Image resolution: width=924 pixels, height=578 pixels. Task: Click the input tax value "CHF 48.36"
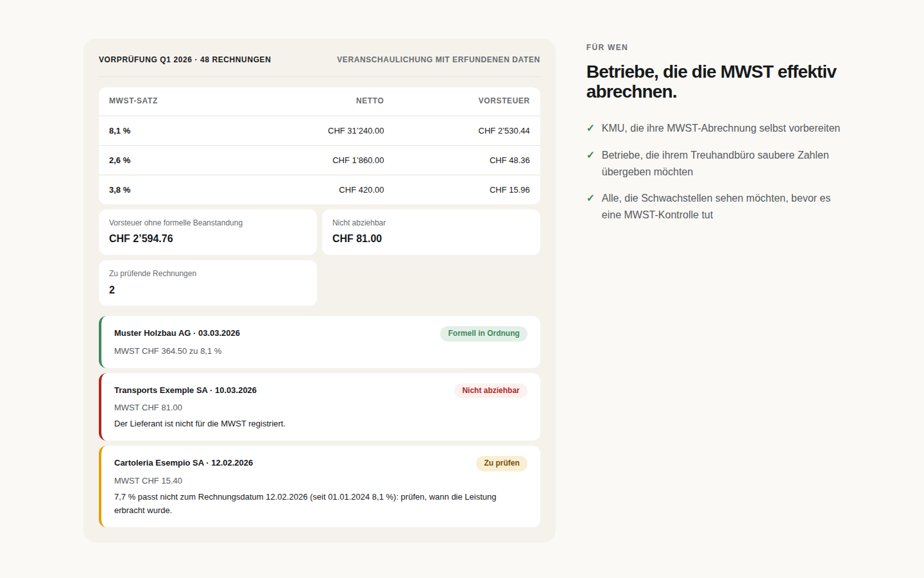(509, 161)
